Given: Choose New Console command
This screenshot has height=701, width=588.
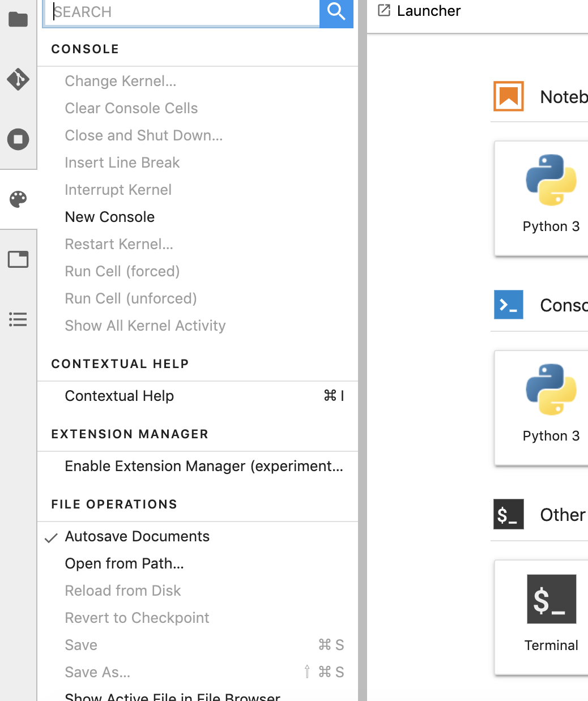Looking at the screenshot, I should coord(110,217).
